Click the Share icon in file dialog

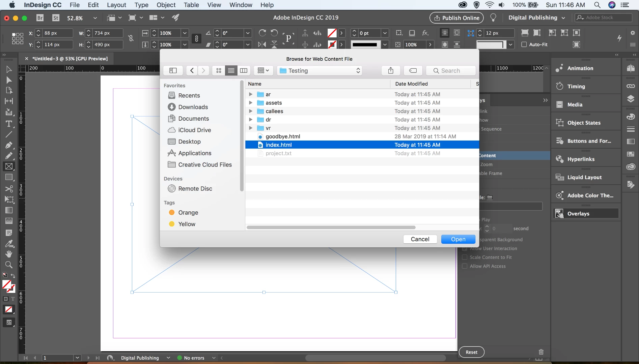click(391, 70)
